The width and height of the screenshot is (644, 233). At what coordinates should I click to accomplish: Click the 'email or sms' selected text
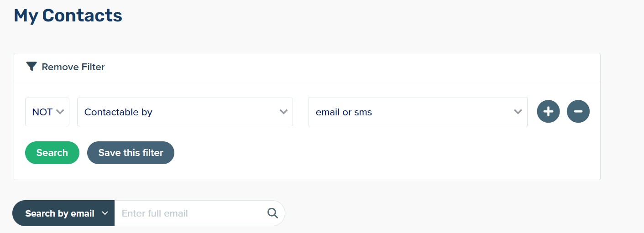click(x=344, y=112)
